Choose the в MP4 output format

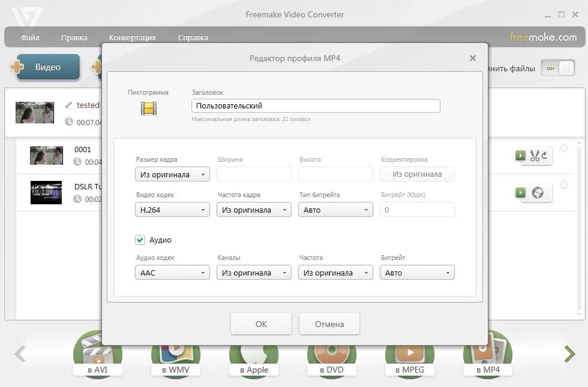click(488, 354)
